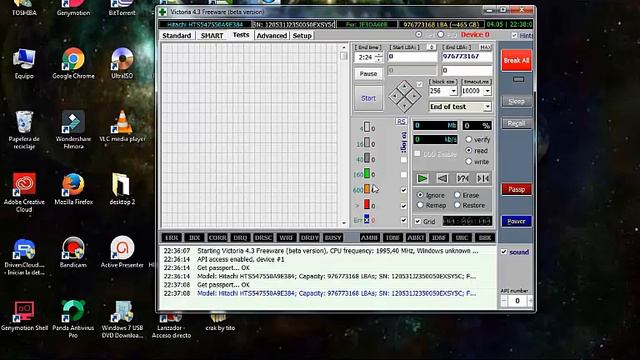Click the Pause button
640x360 pixels.
[x=369, y=73]
